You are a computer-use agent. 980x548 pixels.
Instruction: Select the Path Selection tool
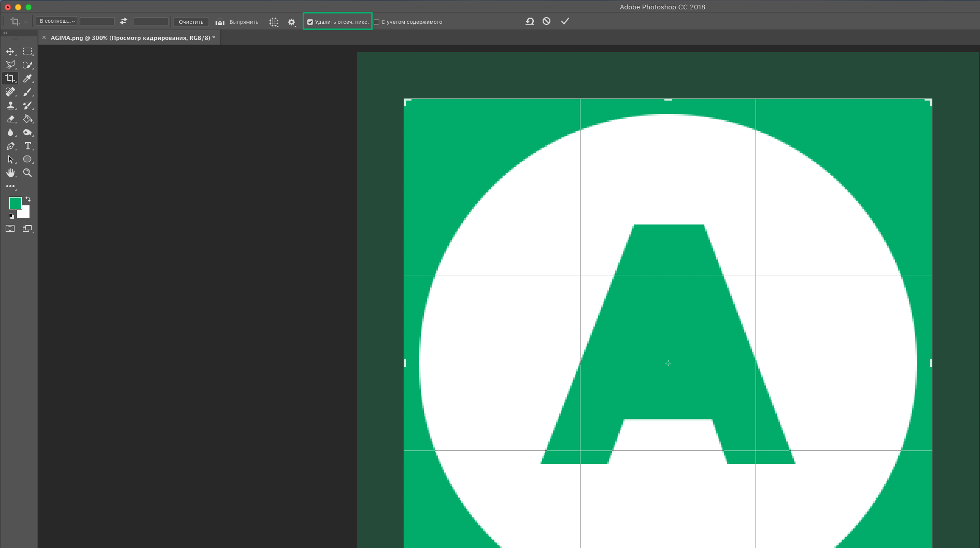point(10,159)
